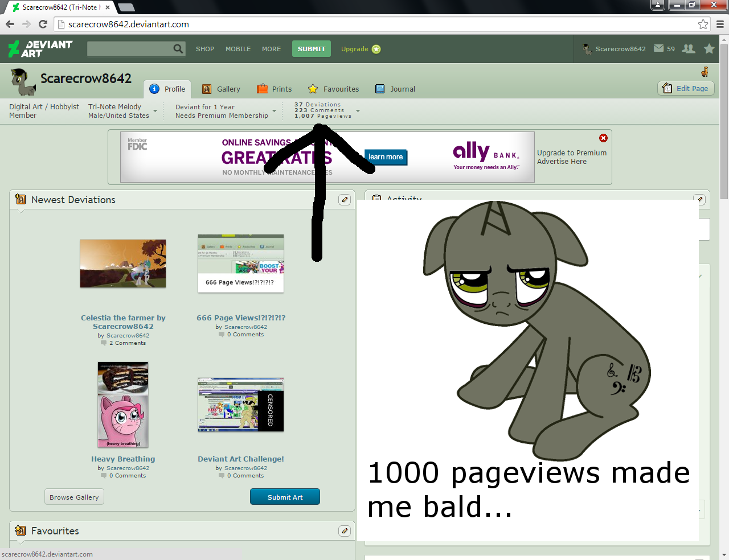This screenshot has width=729, height=560.
Task: Switch to the Gallery tab
Action: point(222,89)
